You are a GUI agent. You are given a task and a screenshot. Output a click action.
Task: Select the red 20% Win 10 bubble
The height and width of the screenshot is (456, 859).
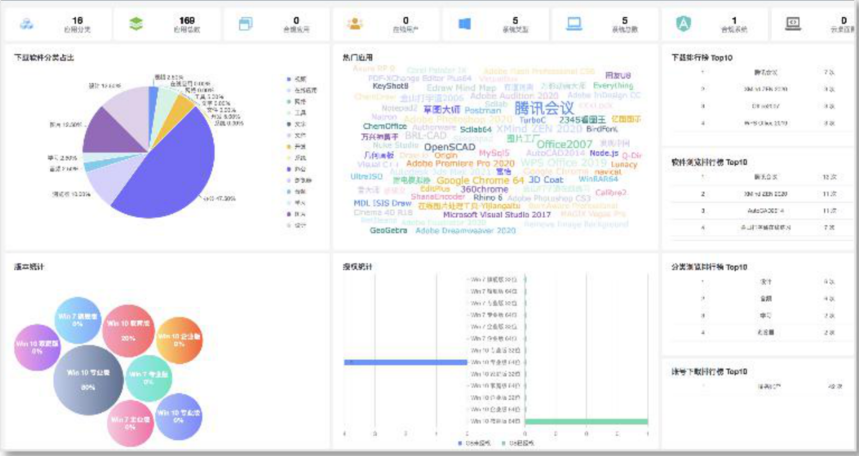[128, 331]
